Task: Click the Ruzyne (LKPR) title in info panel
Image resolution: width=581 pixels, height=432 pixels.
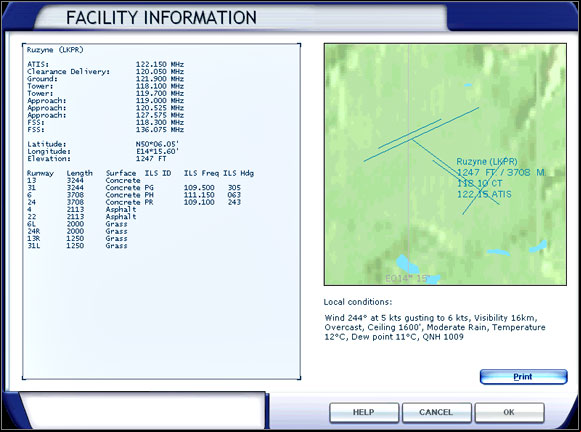Action: 55,50
